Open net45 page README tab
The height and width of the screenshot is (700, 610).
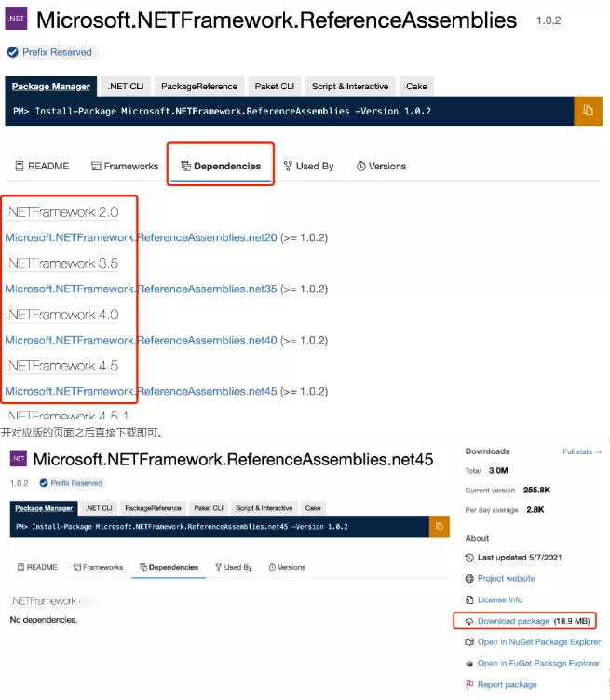point(37,567)
